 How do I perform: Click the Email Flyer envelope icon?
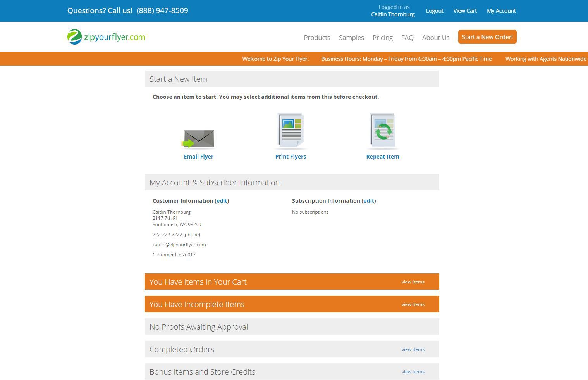[x=198, y=139]
